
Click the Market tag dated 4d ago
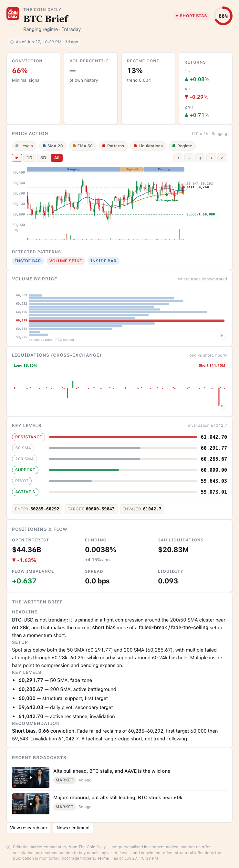tap(64, 780)
